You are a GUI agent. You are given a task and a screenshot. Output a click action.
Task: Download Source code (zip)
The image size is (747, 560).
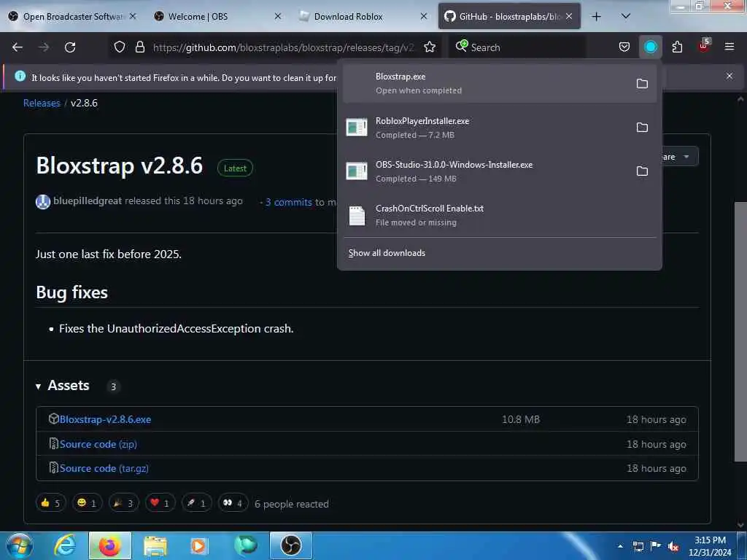coord(98,444)
